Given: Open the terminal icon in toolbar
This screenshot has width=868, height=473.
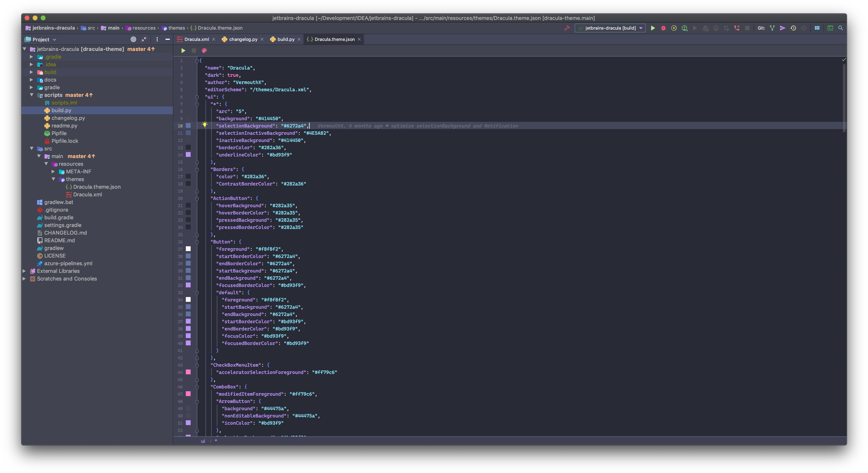Looking at the screenshot, I should click(x=830, y=28).
